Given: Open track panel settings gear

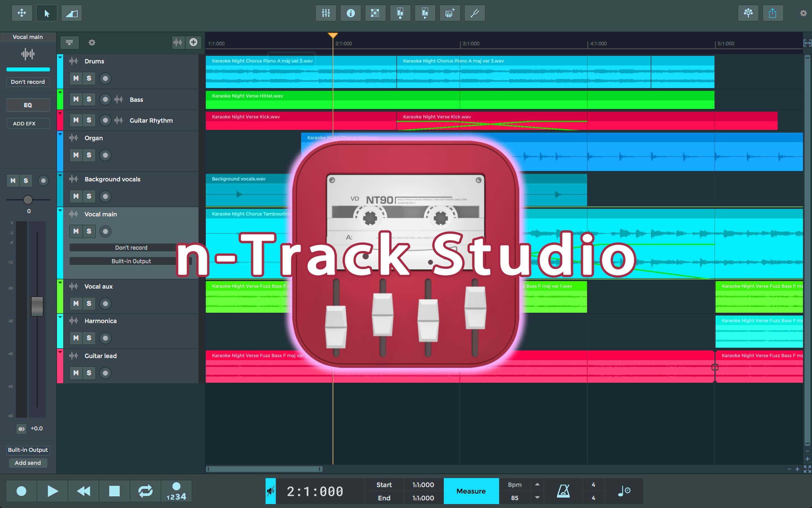Looking at the screenshot, I should 92,42.
